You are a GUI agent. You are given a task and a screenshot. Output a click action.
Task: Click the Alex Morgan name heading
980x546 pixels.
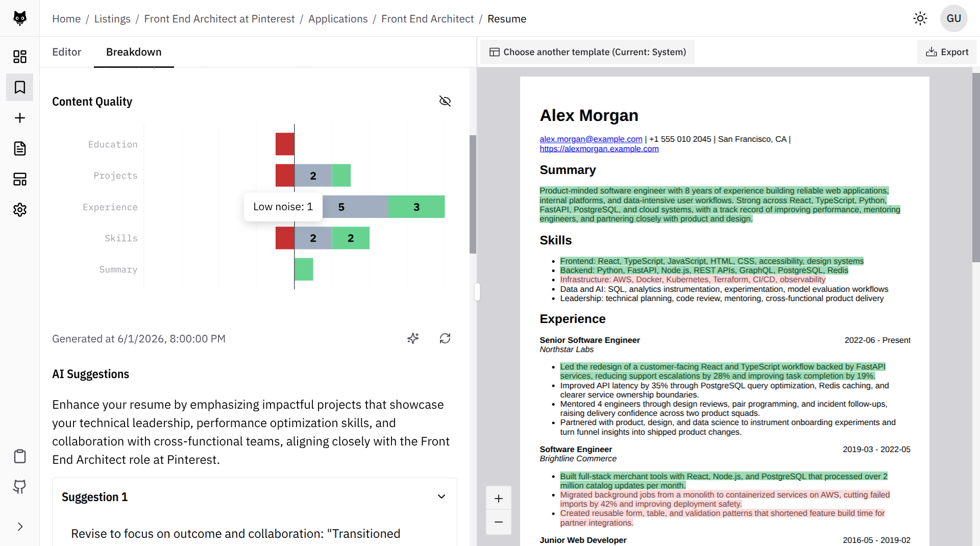[x=589, y=115]
